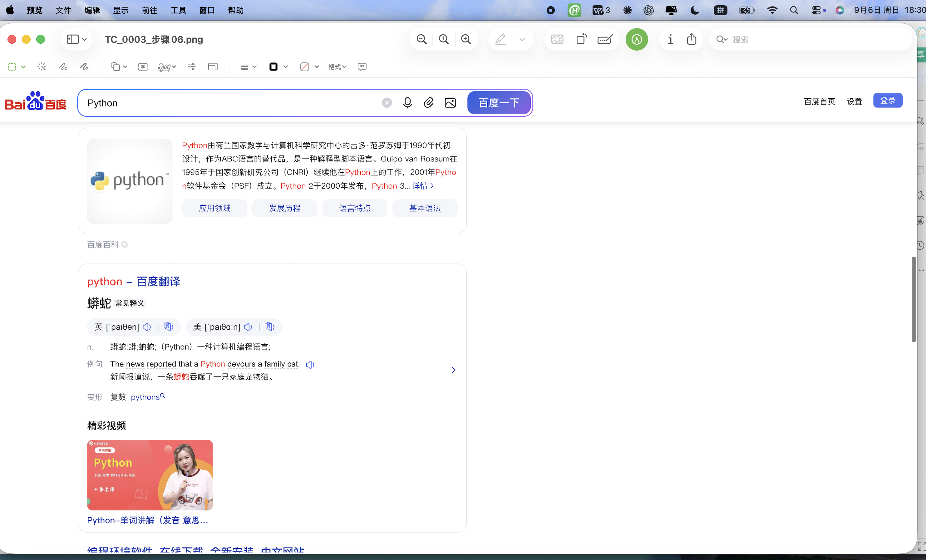Open the 工具 menu
This screenshot has width=926, height=560.
[x=178, y=10]
